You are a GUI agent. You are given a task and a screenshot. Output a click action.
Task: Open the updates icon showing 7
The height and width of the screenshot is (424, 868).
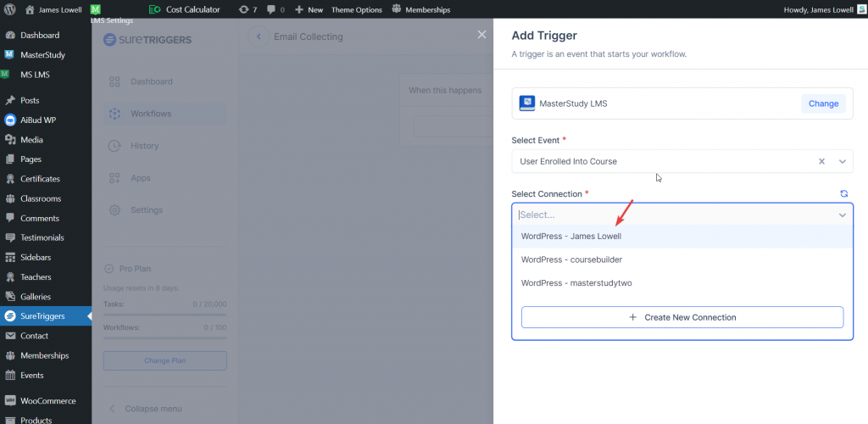coord(248,9)
